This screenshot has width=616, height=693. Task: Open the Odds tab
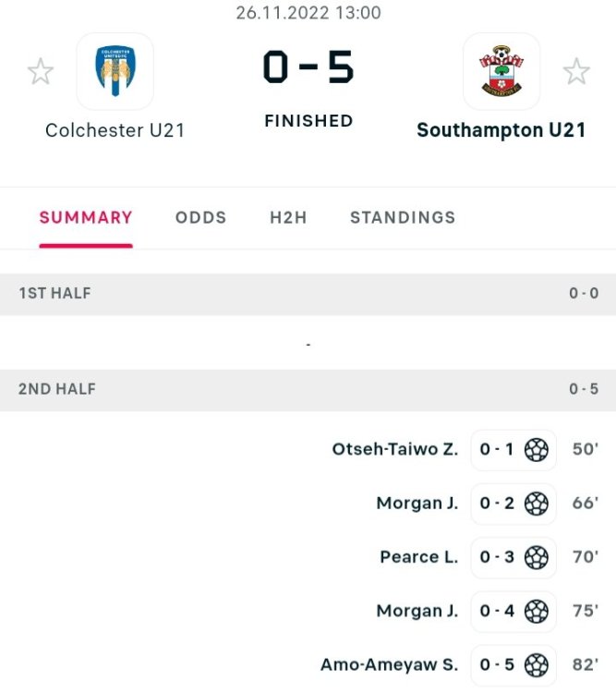pyautogui.click(x=200, y=218)
